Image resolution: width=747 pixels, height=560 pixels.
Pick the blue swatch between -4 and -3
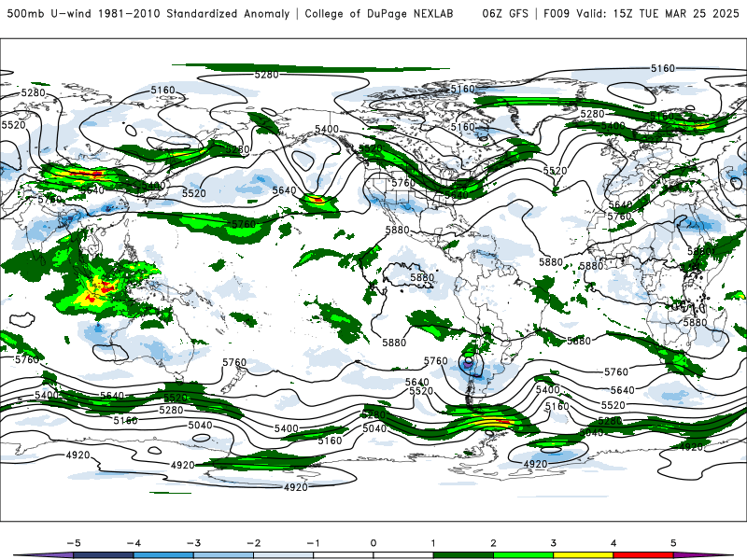coord(163,555)
